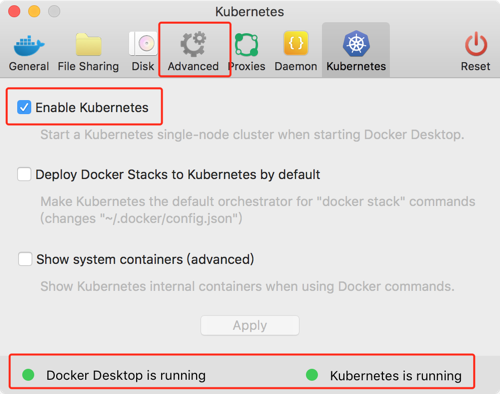
Task: Uncheck the Enable Kubernetes checkbox
Action: 24,107
